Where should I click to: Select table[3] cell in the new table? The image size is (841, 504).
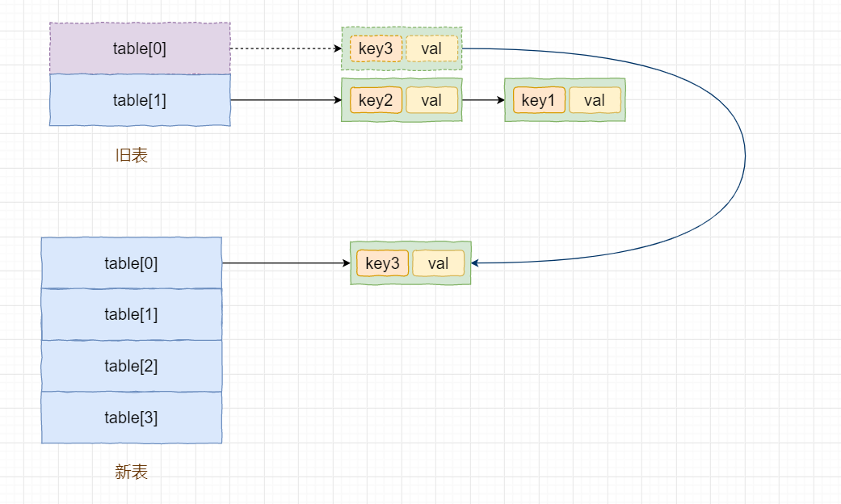[x=132, y=418]
